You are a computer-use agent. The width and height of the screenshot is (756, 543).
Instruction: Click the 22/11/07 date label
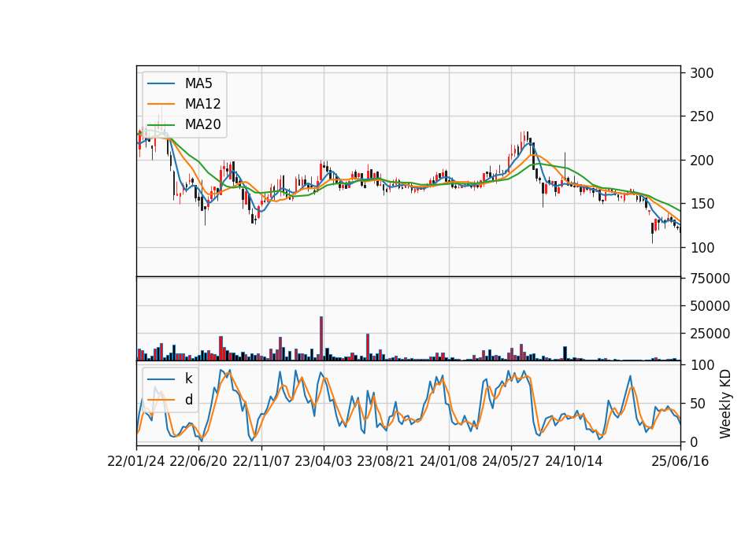point(261,461)
